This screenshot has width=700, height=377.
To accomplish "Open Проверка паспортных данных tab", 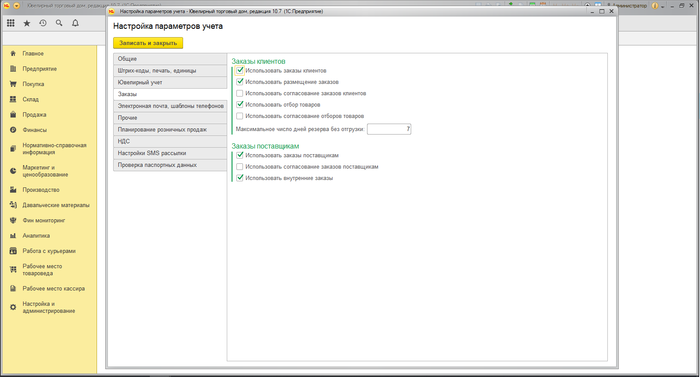I will (x=170, y=165).
